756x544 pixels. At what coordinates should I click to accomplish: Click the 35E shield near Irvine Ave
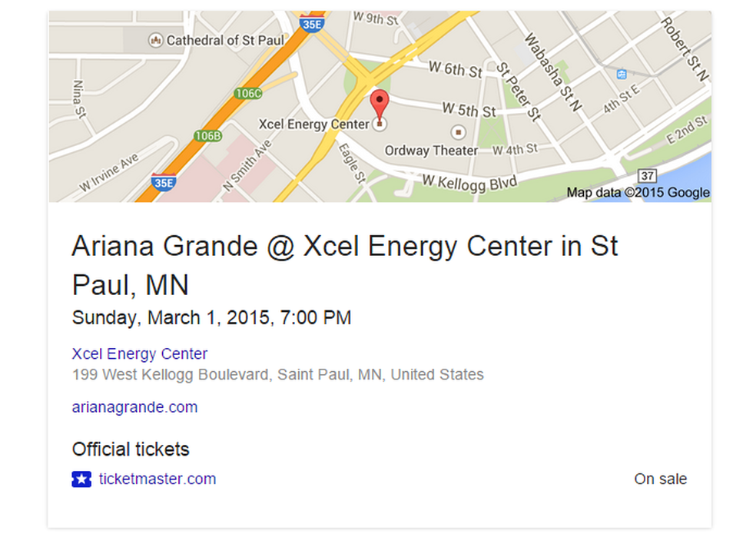point(163,183)
